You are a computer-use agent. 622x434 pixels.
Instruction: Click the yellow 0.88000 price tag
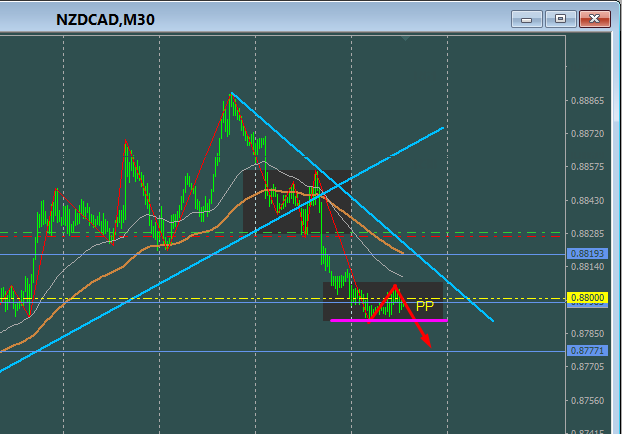[x=587, y=298]
